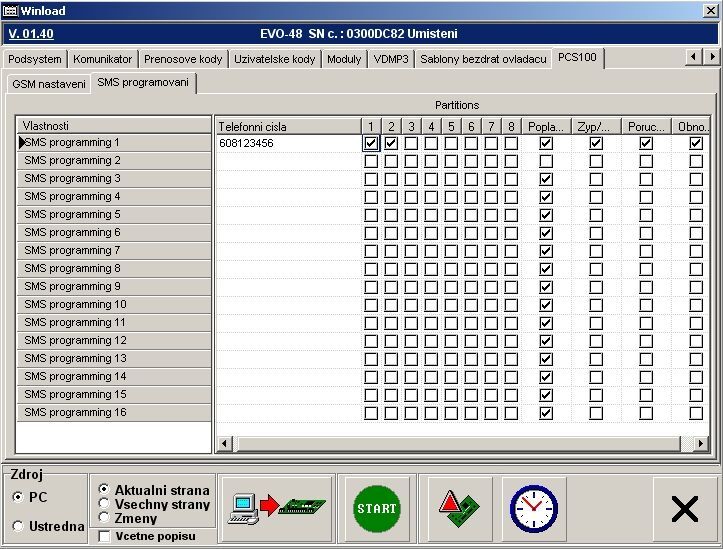Viewport: 723px width, 549px height.
Task: Click the PC to panel transfer icon
Action: pyautogui.click(x=277, y=508)
